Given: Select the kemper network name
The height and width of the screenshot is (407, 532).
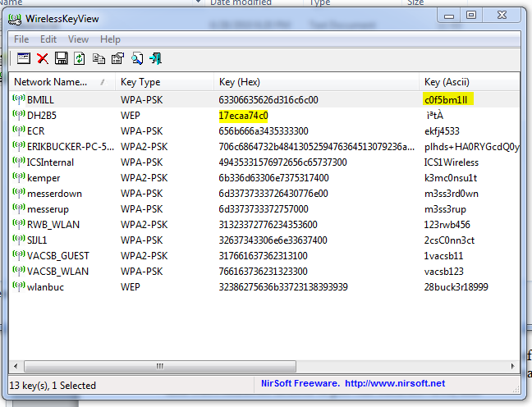Looking at the screenshot, I should point(44,178).
